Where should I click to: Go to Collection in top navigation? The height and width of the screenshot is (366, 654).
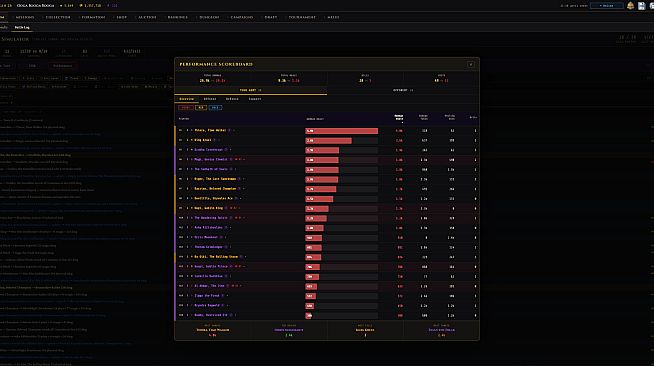pyautogui.click(x=58, y=18)
